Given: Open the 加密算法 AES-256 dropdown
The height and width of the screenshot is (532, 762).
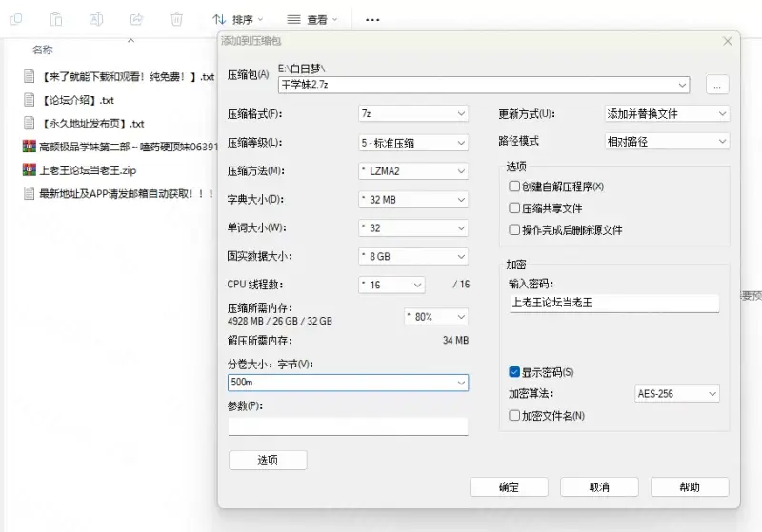Looking at the screenshot, I should (676, 394).
